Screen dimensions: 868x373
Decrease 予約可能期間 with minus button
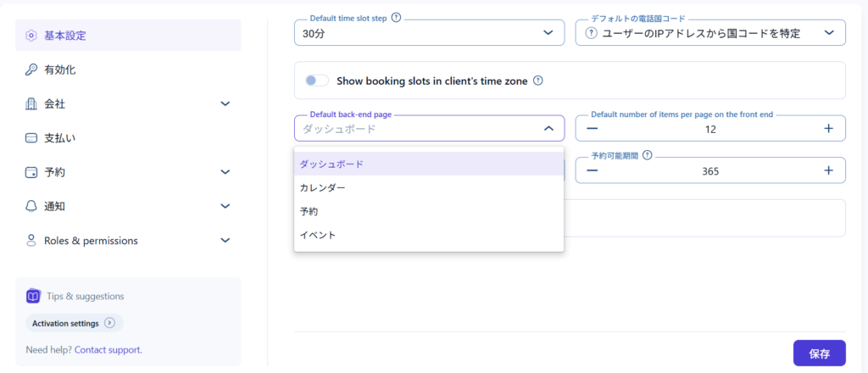click(593, 170)
